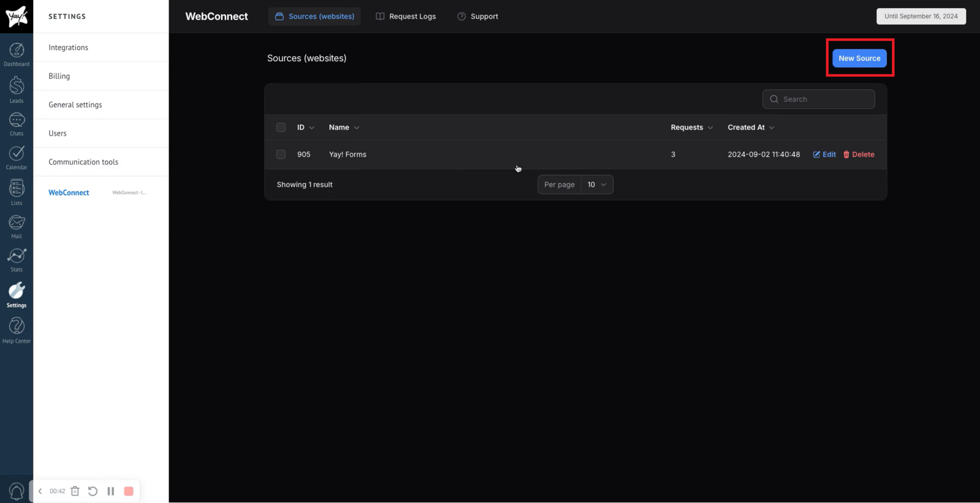This screenshot has width=980, height=503.
Task: Tick the select-all checkbox in table header
Action: pyautogui.click(x=281, y=127)
